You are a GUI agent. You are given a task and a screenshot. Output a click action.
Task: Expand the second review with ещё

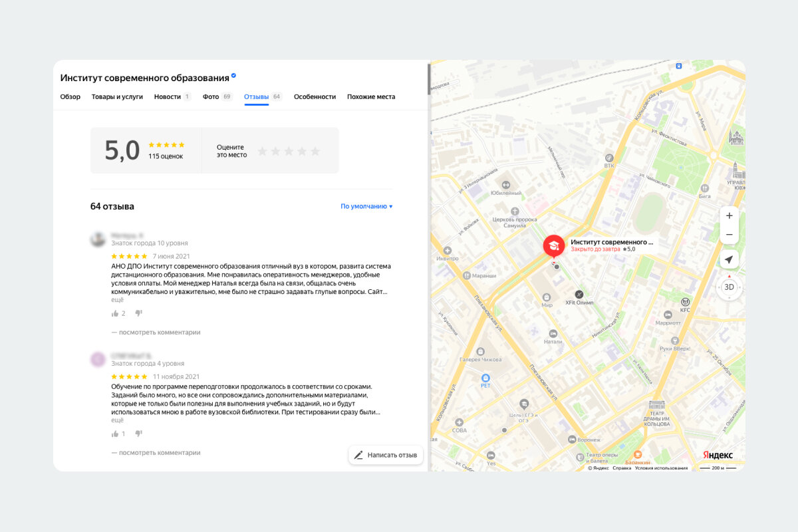tap(117, 420)
